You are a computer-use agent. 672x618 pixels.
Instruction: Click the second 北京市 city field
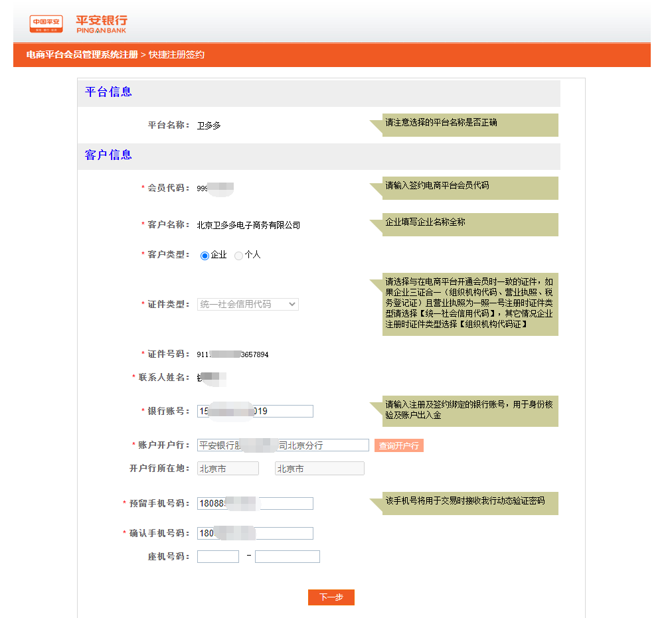pos(319,469)
